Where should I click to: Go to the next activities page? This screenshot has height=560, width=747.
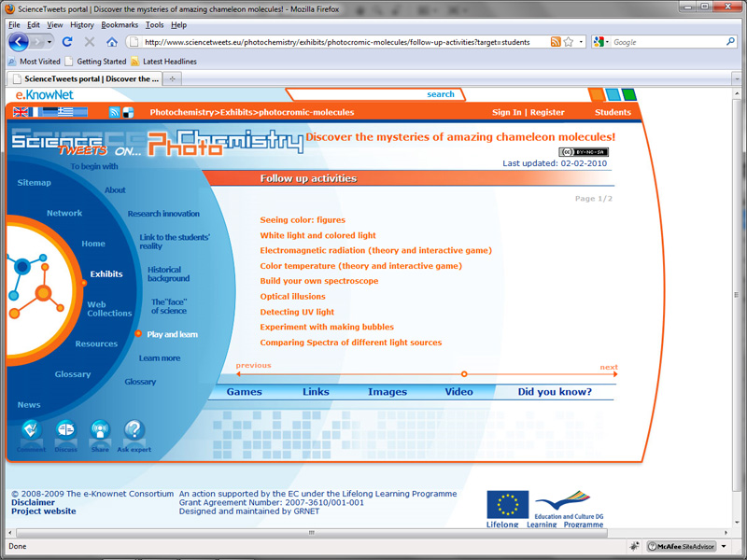tap(609, 367)
